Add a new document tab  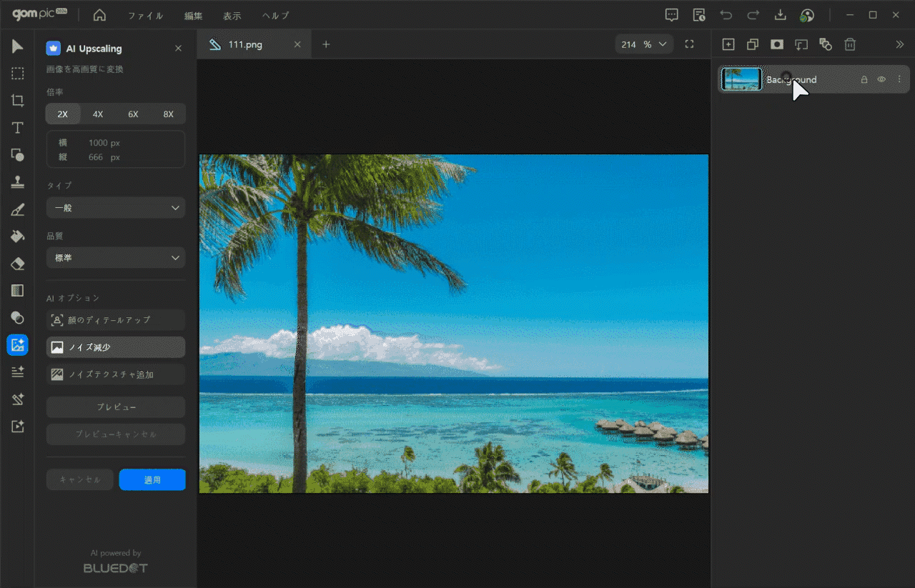[326, 44]
